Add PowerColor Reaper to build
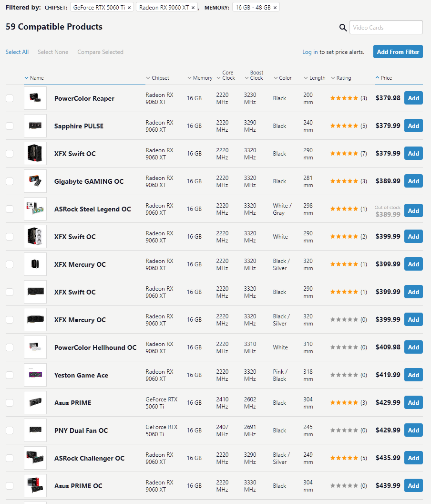 pyautogui.click(x=413, y=98)
